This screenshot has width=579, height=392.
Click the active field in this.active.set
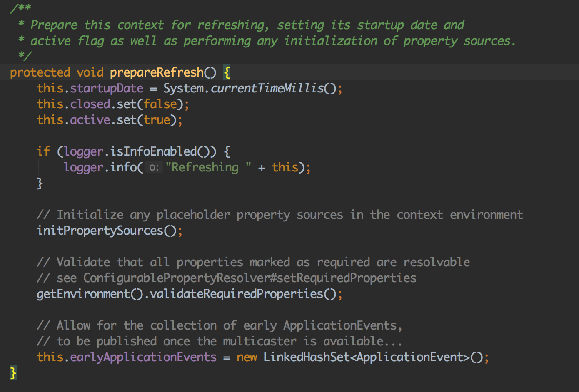[90, 120]
